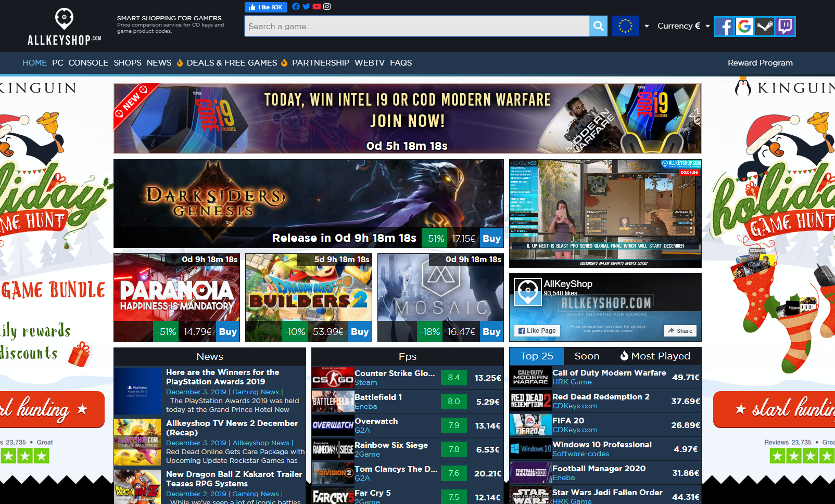The width and height of the screenshot is (835, 504).
Task: Log in with the Twitch icon
Action: coord(785,26)
